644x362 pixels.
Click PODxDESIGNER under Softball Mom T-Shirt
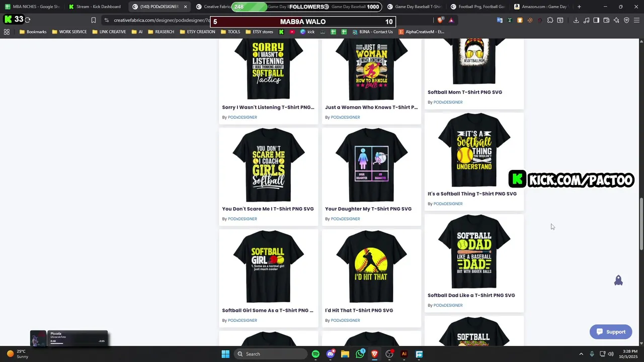tap(448, 102)
